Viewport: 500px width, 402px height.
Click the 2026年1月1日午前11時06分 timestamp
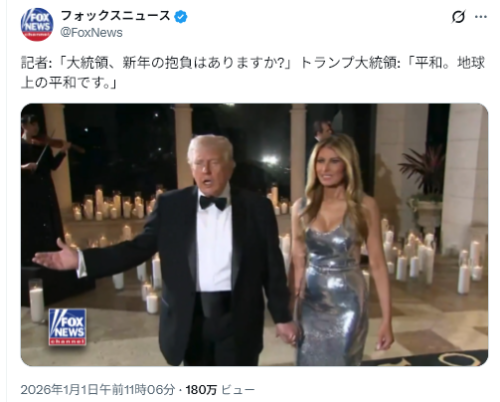(x=98, y=389)
